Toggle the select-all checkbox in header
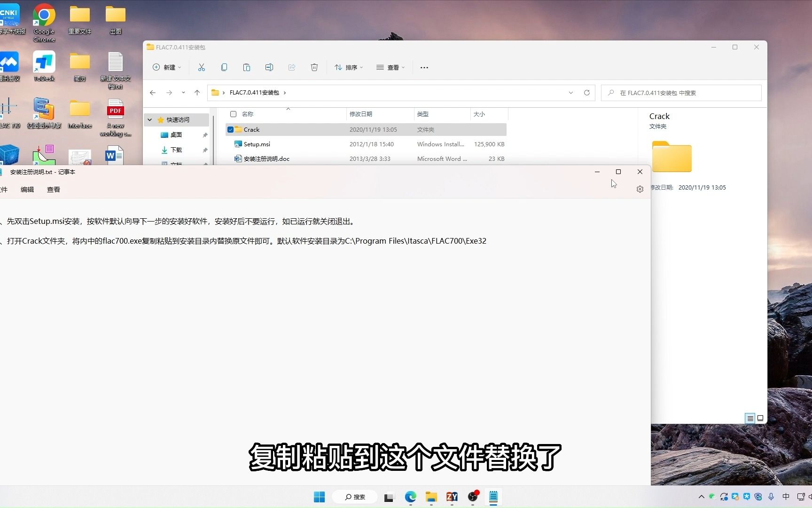This screenshot has width=812, height=508. [x=233, y=114]
